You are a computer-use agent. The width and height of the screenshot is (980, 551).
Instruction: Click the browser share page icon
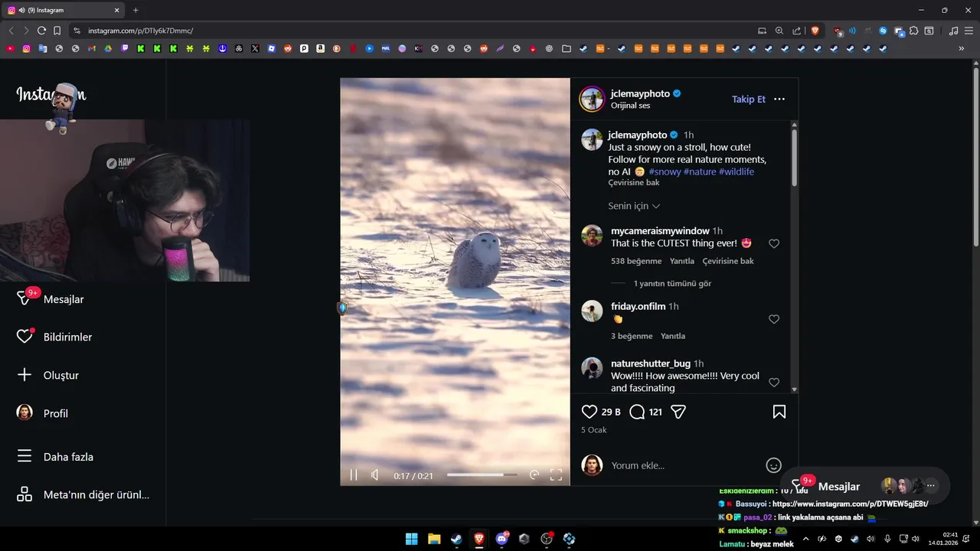(797, 31)
